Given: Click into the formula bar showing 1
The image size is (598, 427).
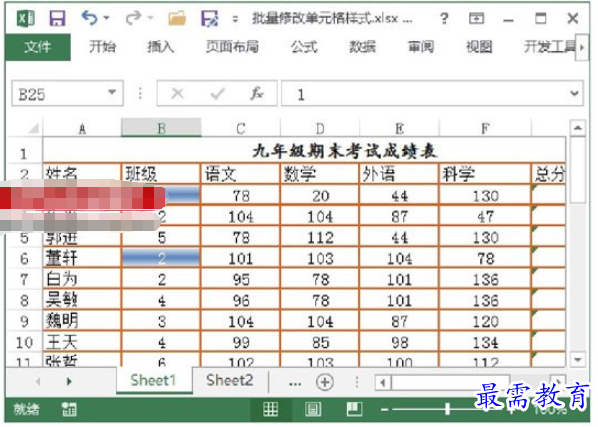Looking at the screenshot, I should (423, 93).
